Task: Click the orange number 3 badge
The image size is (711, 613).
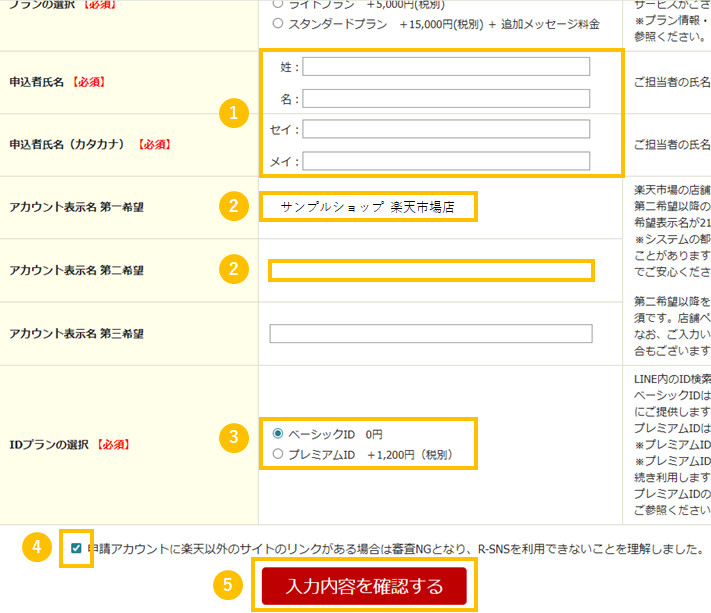Action: click(233, 437)
